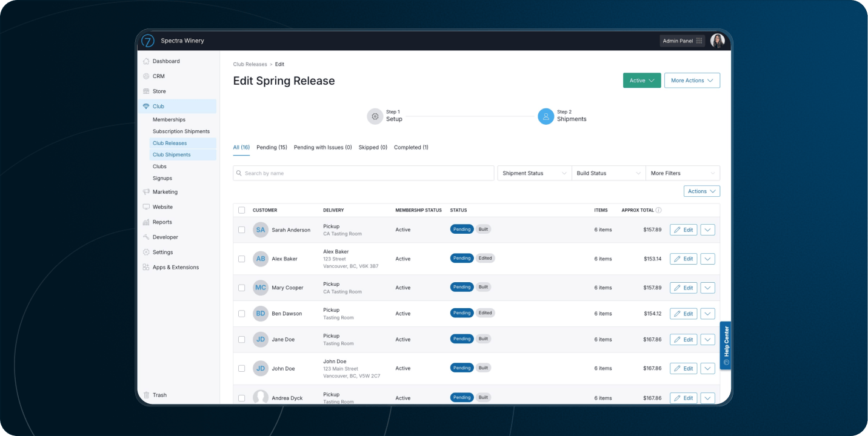Click the search magnifier icon
Image resolution: width=868 pixels, height=436 pixels.
(x=239, y=173)
